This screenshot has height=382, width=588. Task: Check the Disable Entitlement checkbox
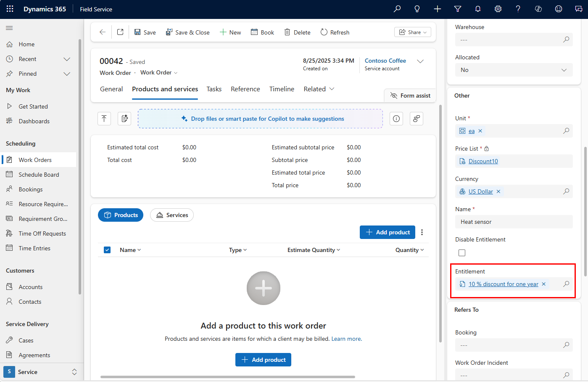462,252
